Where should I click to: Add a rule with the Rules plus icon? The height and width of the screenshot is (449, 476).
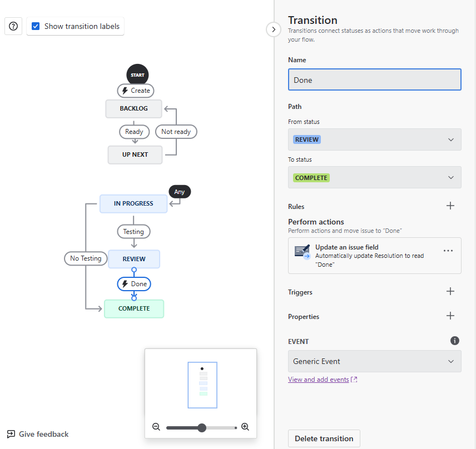point(450,206)
